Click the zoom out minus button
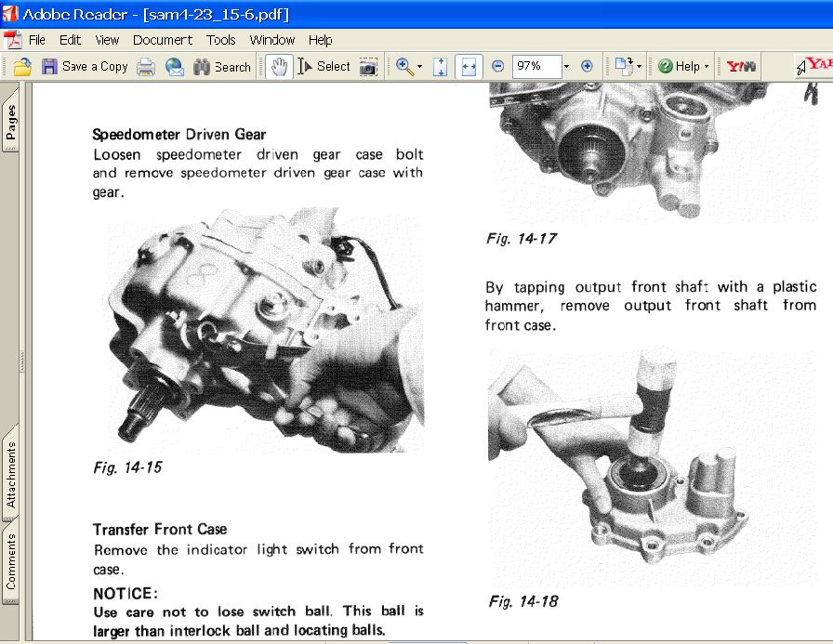This screenshot has height=644, width=833. (497, 67)
